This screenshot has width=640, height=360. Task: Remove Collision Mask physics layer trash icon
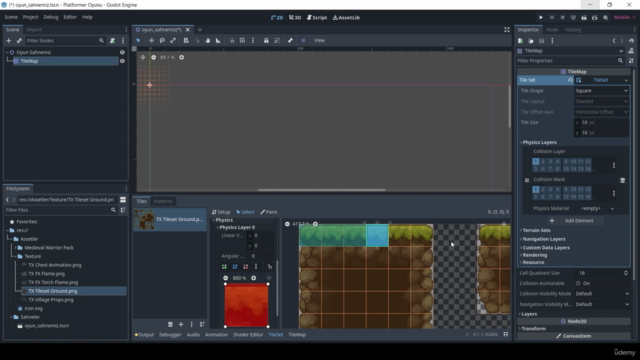pyautogui.click(x=622, y=180)
